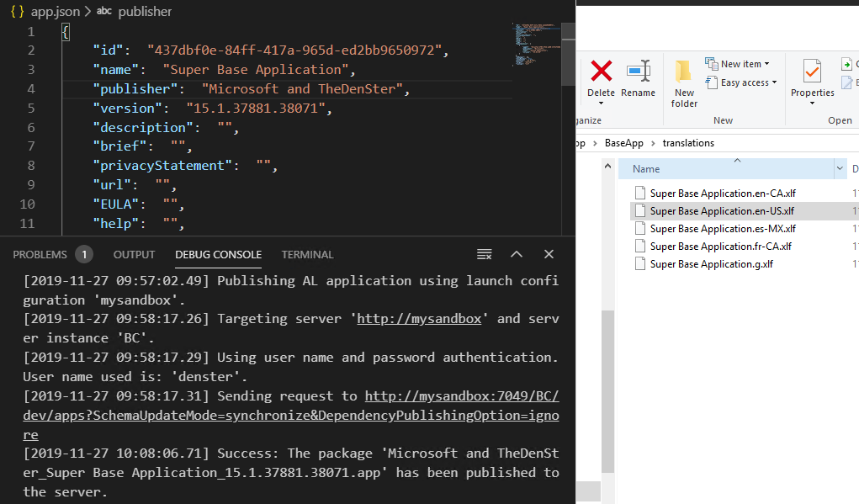859x504 pixels.
Task: Place cursor on the "publisher" key
Action: [x=135, y=88]
